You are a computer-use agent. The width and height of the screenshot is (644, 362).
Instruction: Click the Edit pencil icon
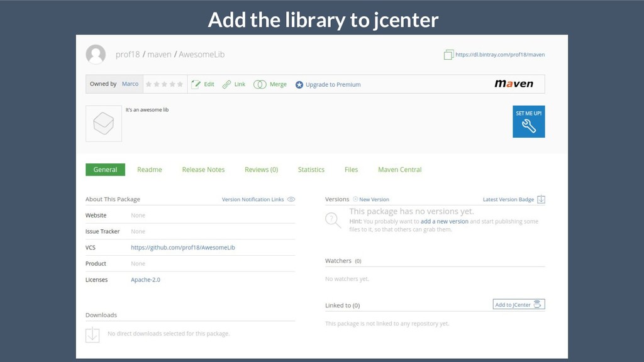(x=196, y=84)
